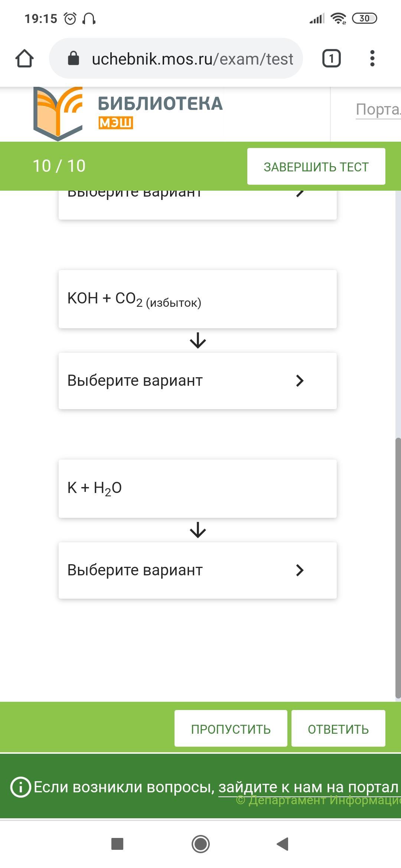Tap the info icon in footer

click(x=20, y=786)
